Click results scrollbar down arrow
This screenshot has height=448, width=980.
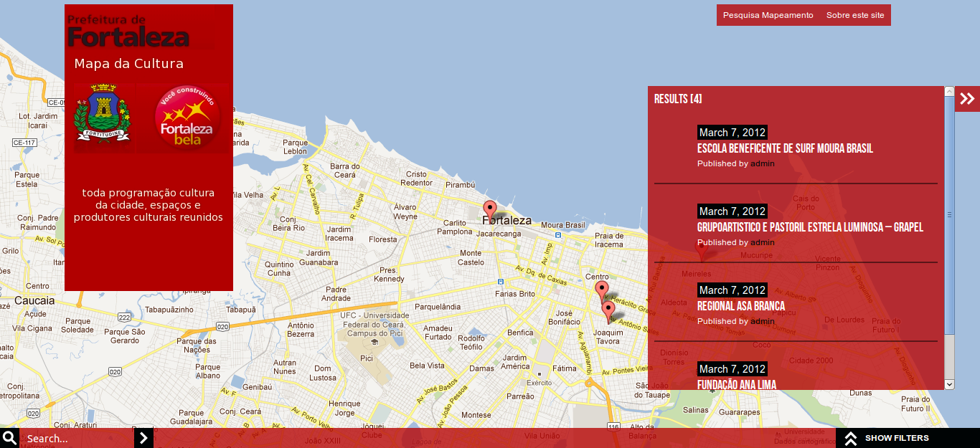click(949, 384)
